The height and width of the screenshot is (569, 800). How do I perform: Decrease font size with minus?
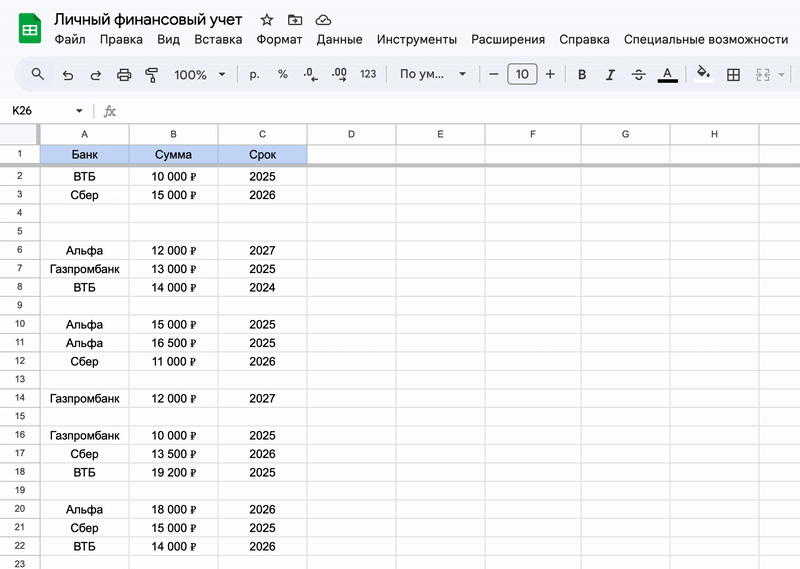coord(493,75)
